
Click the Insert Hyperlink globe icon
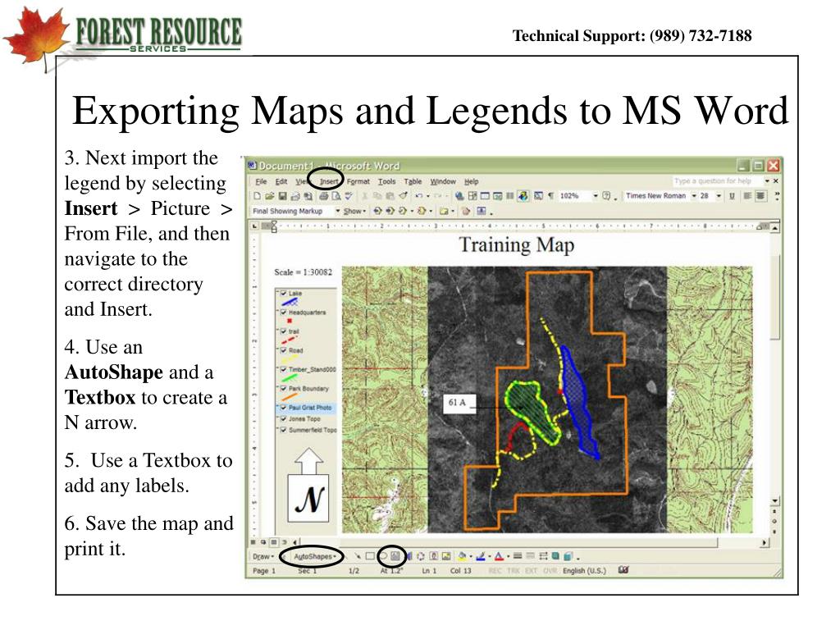point(459,196)
